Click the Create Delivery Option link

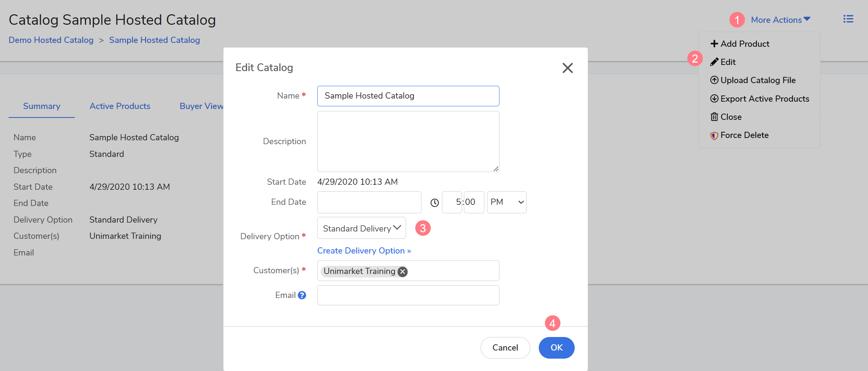coord(364,251)
